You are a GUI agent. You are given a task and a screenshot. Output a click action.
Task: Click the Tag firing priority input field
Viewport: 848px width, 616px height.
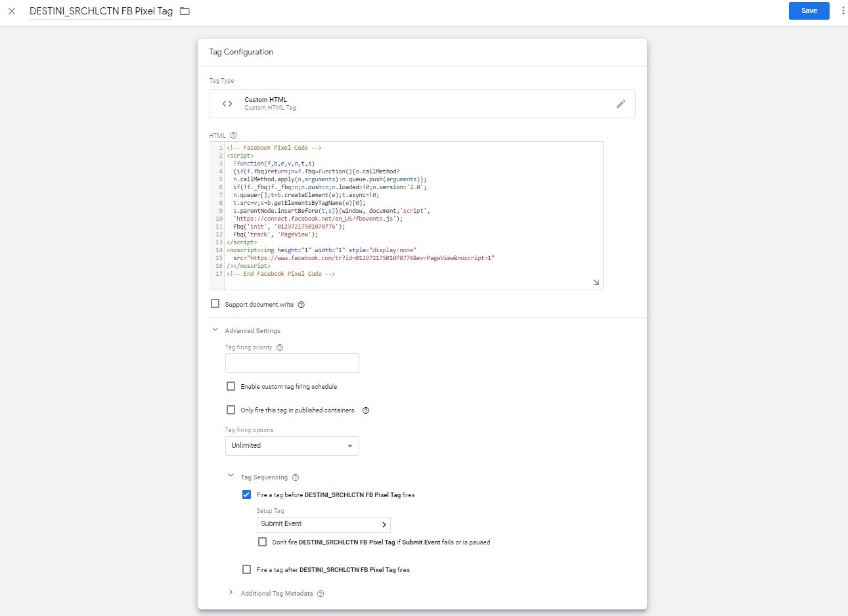pos(292,363)
